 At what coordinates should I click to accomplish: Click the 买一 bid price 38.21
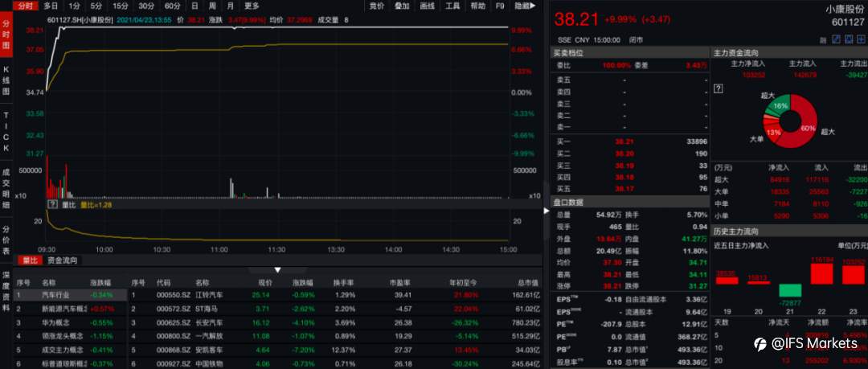pos(624,141)
